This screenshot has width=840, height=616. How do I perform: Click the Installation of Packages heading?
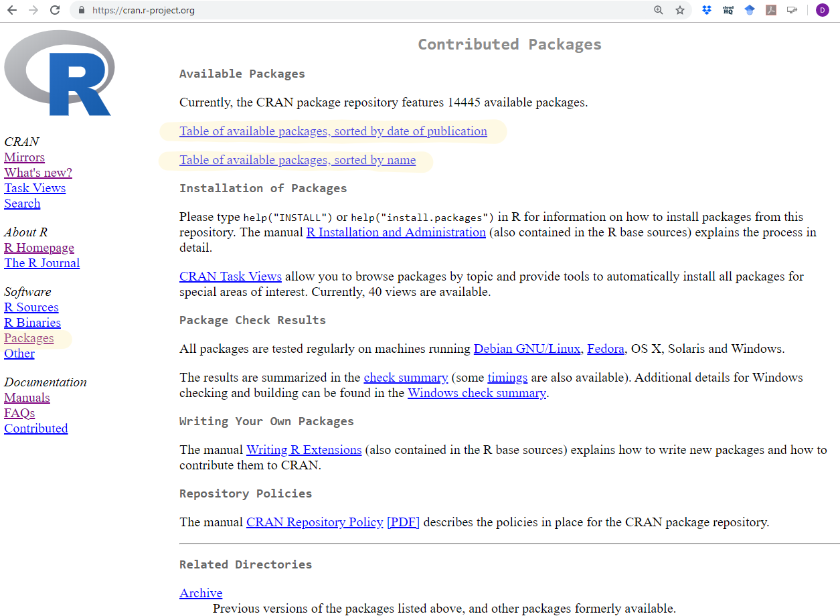[263, 188]
